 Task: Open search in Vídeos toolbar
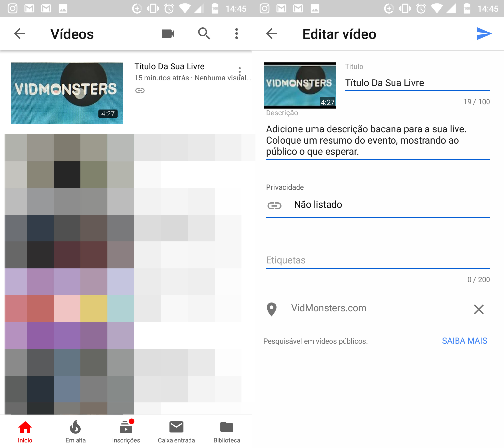click(204, 33)
